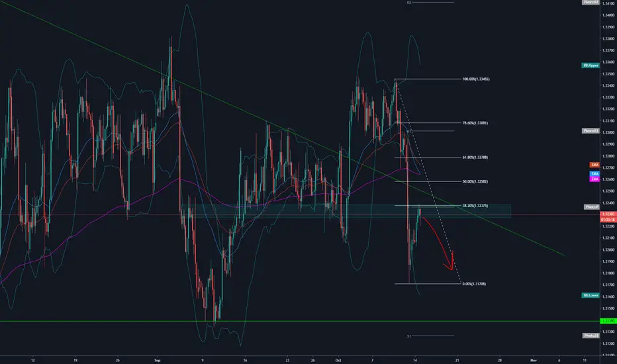Select the 61.80%(1.32788) Fibonacci level label

[475, 158]
